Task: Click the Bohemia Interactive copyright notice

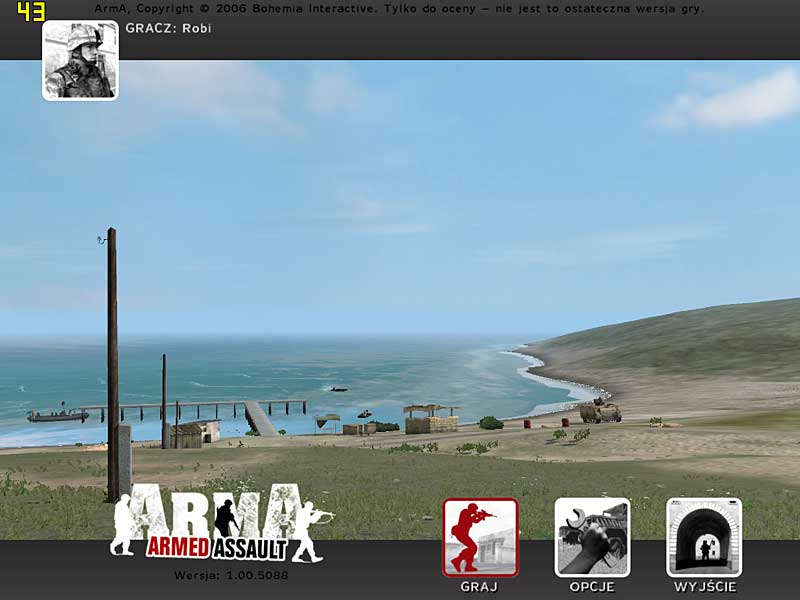Action: click(398, 9)
